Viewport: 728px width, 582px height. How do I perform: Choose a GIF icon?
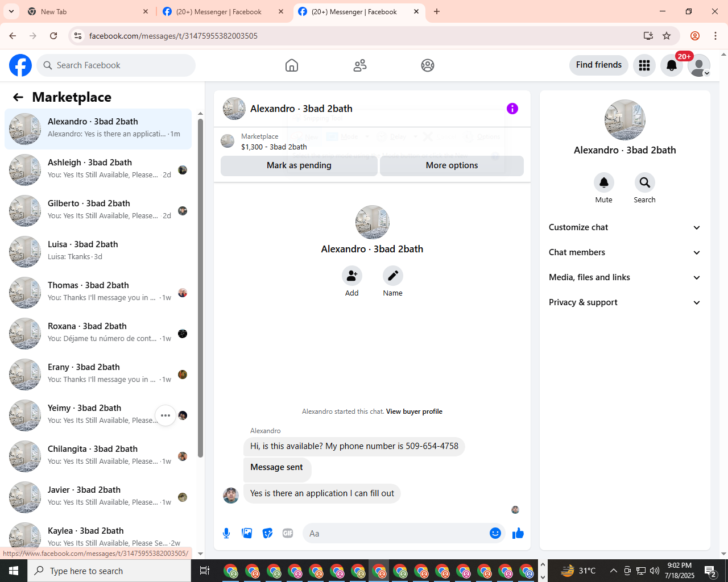(288, 533)
